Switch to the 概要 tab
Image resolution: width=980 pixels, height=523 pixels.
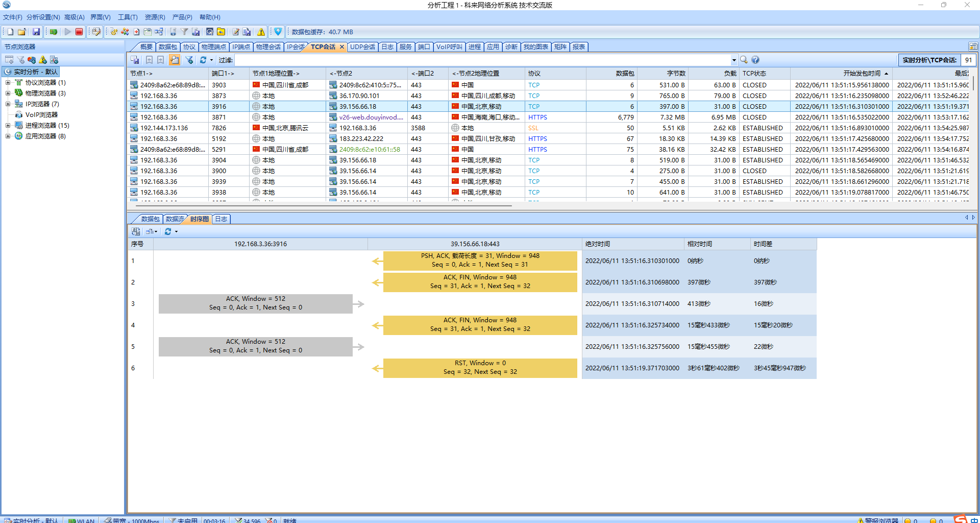point(146,47)
